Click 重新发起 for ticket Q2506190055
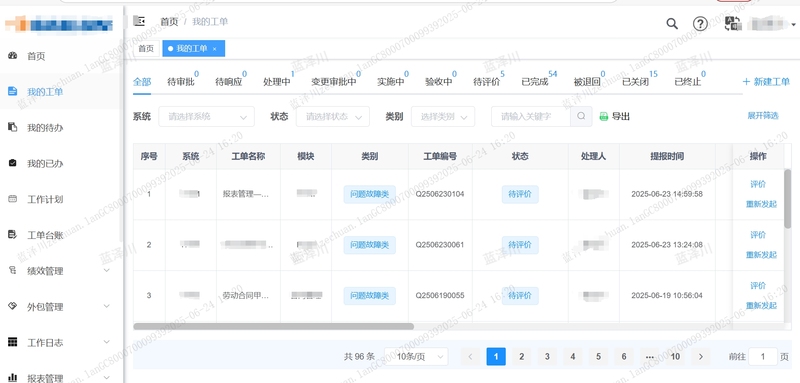 [761, 305]
